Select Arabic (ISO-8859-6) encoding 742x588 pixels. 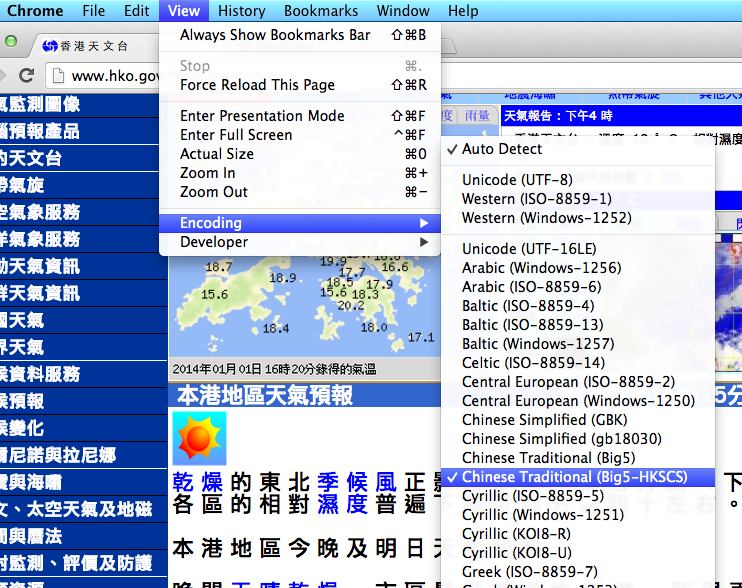coord(577,287)
